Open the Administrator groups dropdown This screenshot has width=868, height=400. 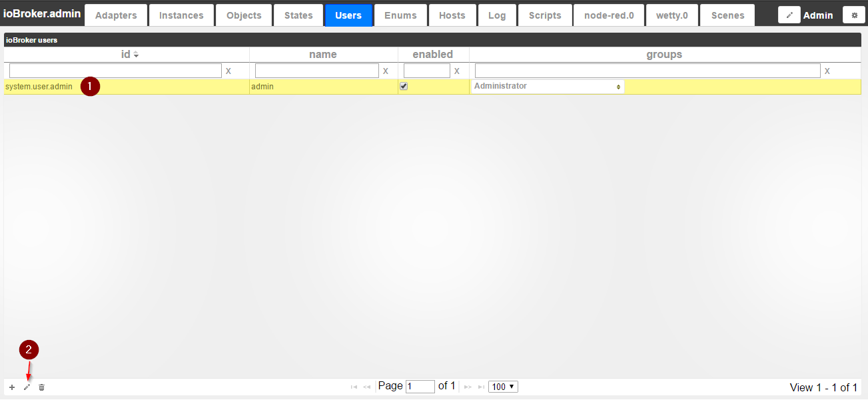548,87
